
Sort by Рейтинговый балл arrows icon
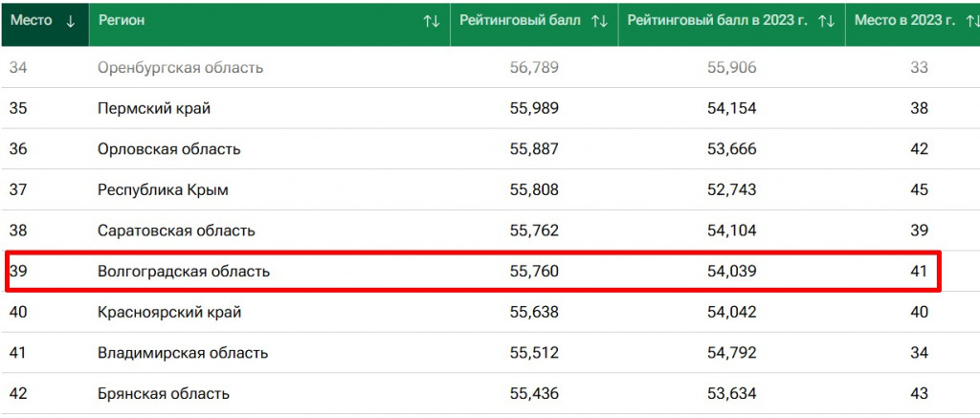point(600,21)
